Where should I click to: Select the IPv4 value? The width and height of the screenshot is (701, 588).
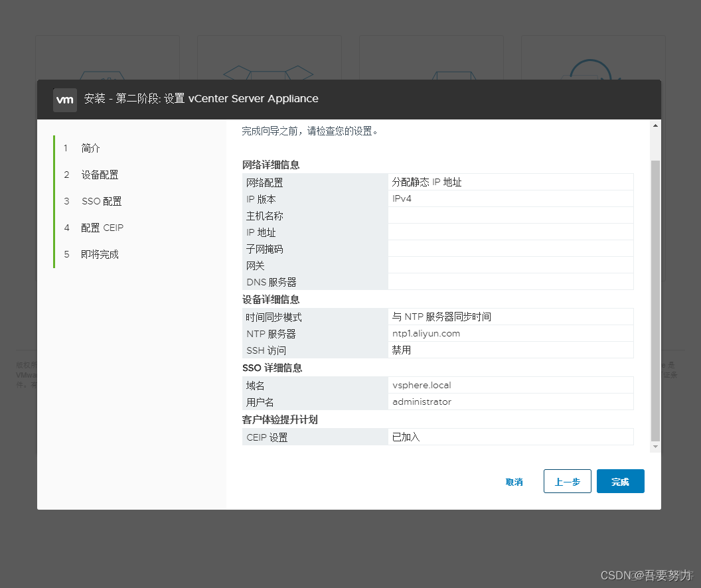(x=402, y=198)
